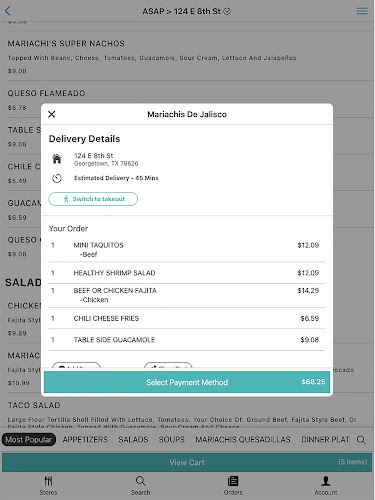The height and width of the screenshot is (500, 375).
Task: Select the APPETIZERS category tab
Action: click(x=85, y=440)
